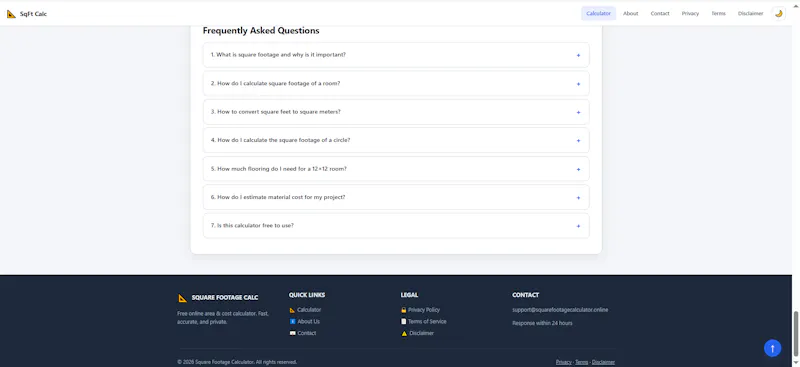The image size is (800, 367).
Task: Expand the estimate material cost question
Action: coord(396,197)
